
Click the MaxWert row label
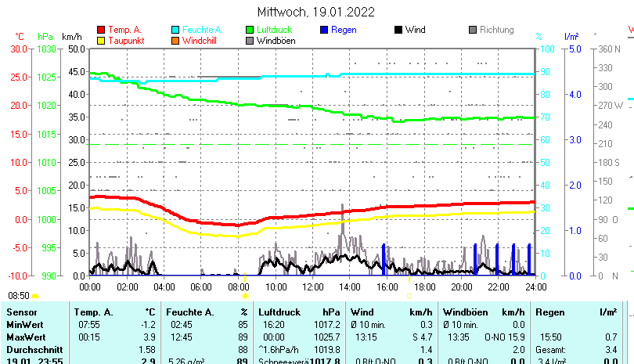26,336
